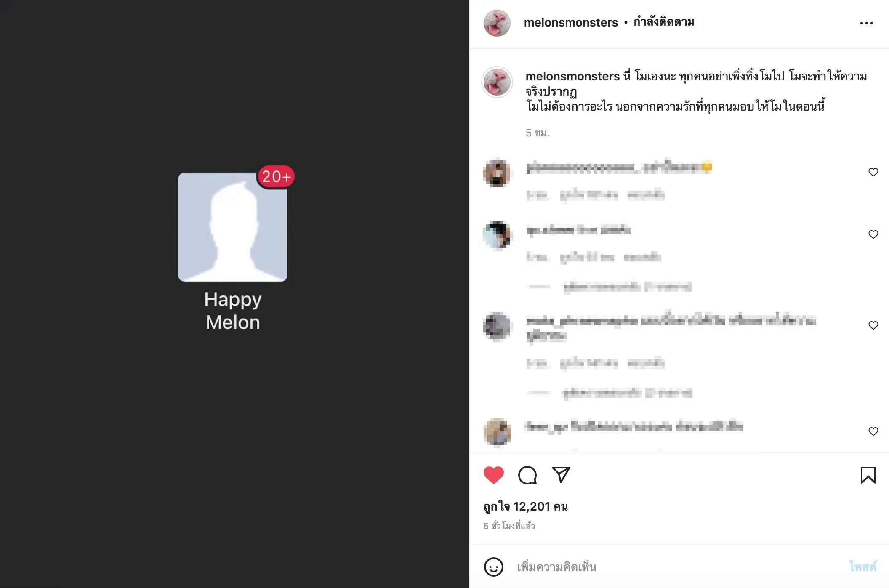View likes list ถูกใจ 12,201 คน
The image size is (889, 588).
click(x=525, y=506)
